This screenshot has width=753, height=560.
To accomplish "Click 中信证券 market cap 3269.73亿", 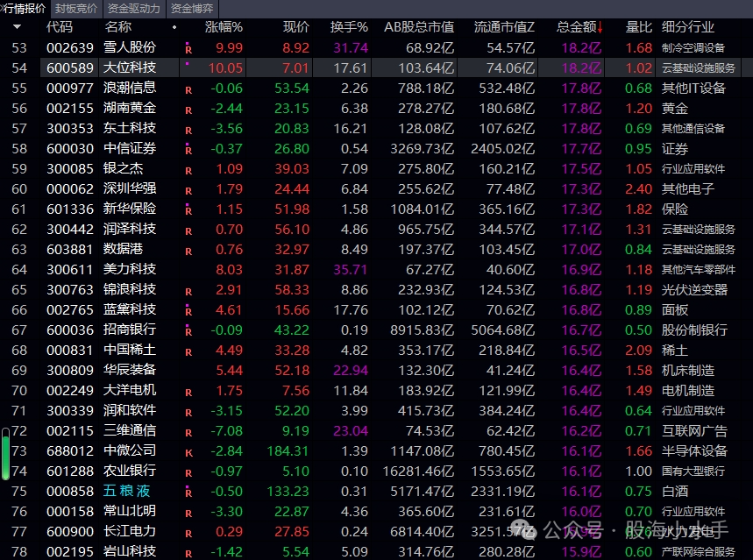I will tap(423, 148).
